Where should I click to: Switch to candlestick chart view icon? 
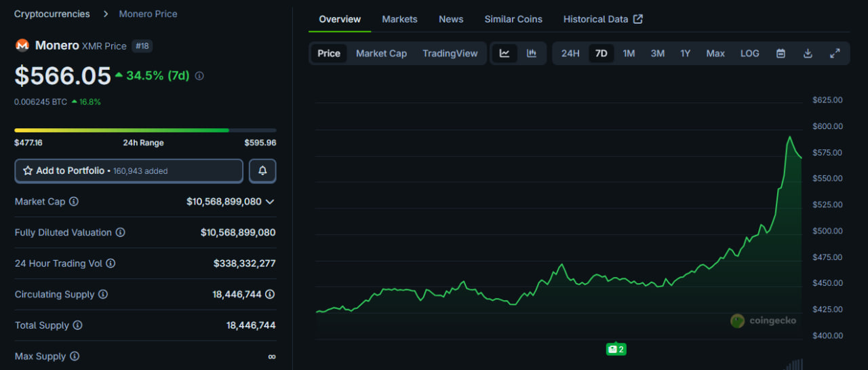point(532,54)
